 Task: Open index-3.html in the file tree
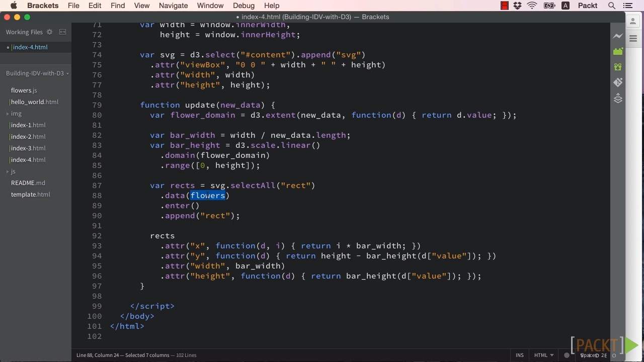(28, 148)
